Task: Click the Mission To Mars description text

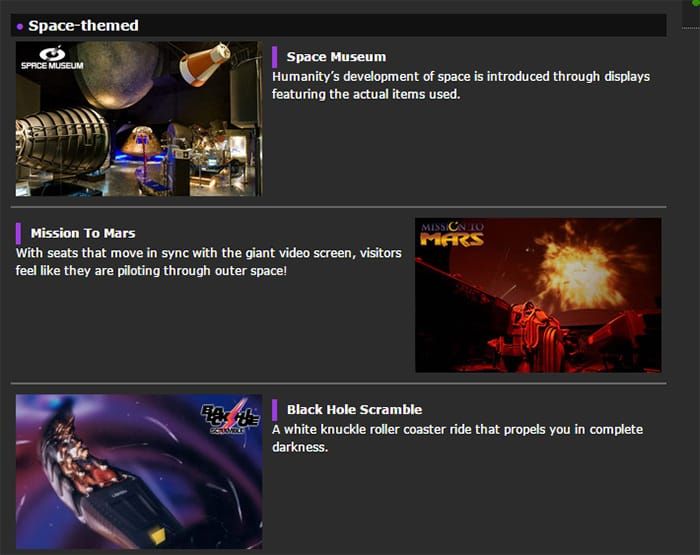Action: pos(209,262)
